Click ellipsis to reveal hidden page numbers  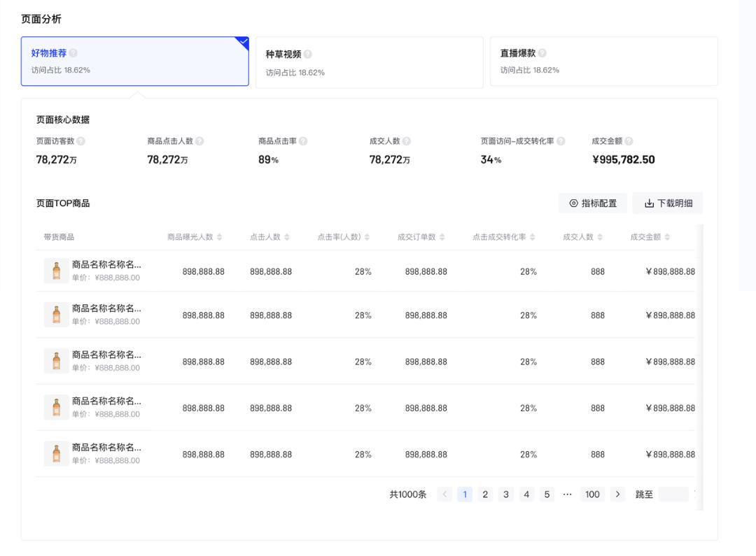568,494
